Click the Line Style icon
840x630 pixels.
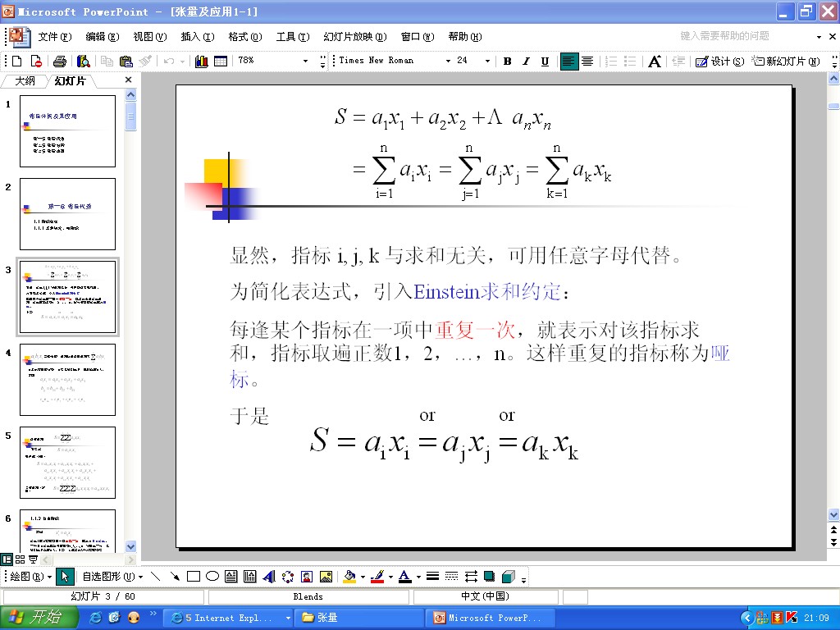(433, 577)
